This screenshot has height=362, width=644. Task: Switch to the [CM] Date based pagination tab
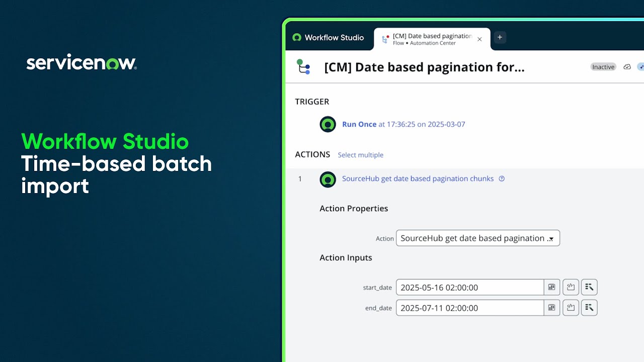432,37
